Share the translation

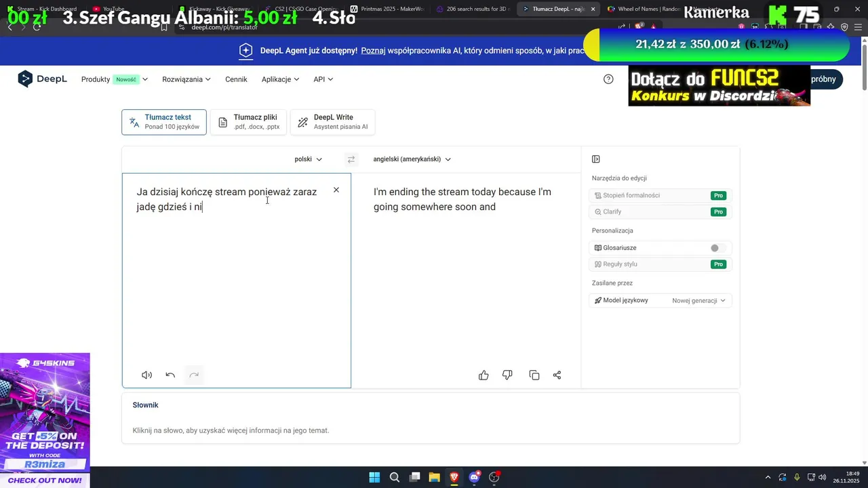(557, 375)
